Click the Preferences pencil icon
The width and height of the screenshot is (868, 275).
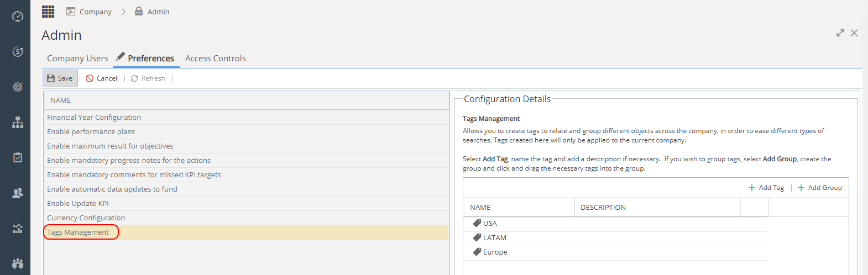[x=121, y=56]
